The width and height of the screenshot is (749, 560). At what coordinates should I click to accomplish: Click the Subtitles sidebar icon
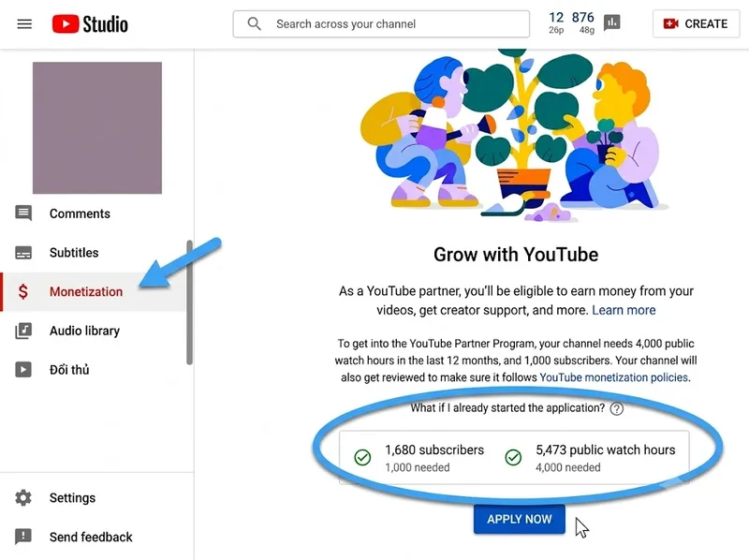[23, 252]
